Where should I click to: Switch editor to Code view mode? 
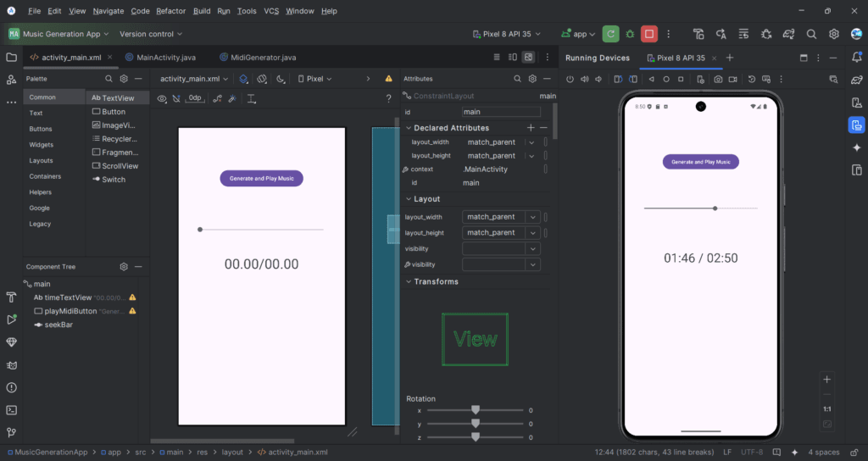pos(497,57)
